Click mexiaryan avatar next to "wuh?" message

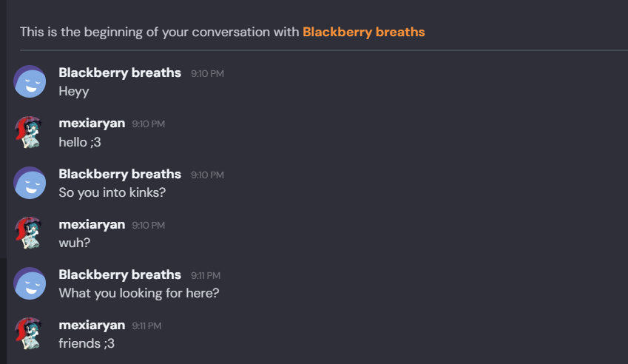30,233
